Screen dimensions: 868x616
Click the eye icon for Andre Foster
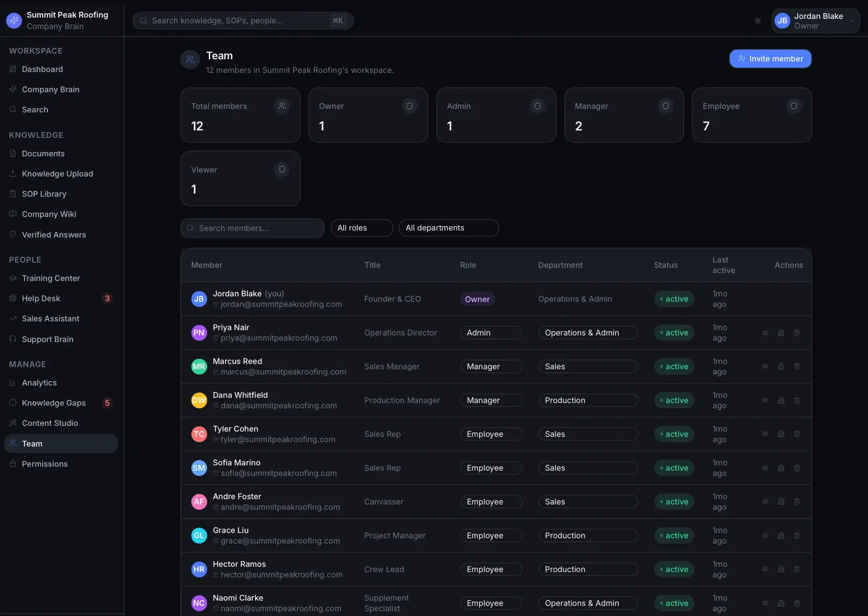(x=765, y=502)
